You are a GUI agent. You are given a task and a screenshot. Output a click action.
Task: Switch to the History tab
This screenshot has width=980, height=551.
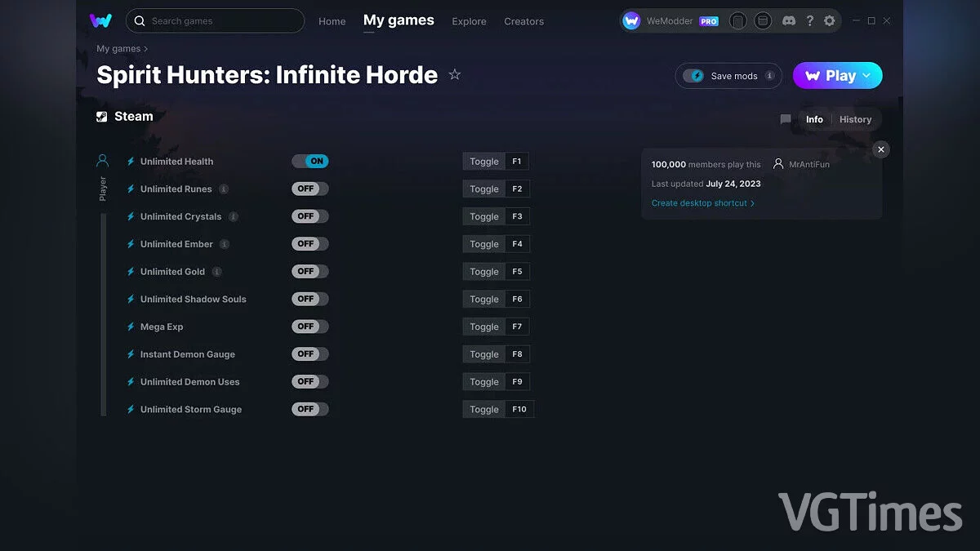tap(855, 119)
